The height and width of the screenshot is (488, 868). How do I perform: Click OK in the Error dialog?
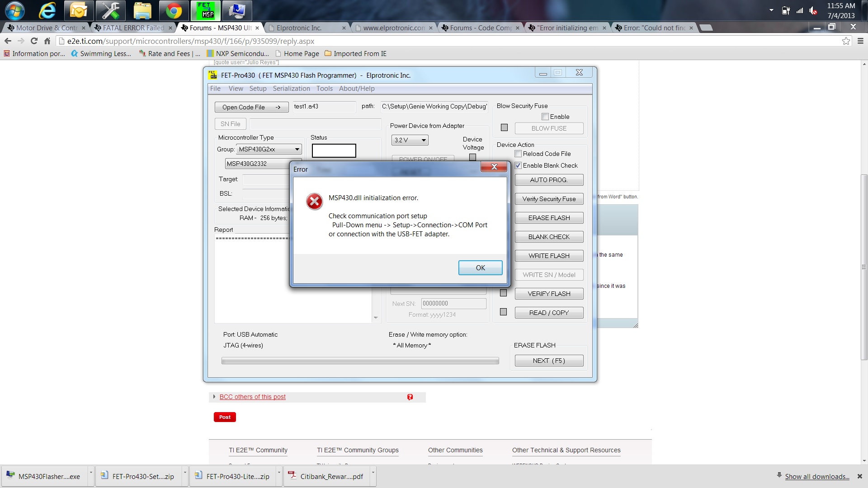pyautogui.click(x=480, y=267)
